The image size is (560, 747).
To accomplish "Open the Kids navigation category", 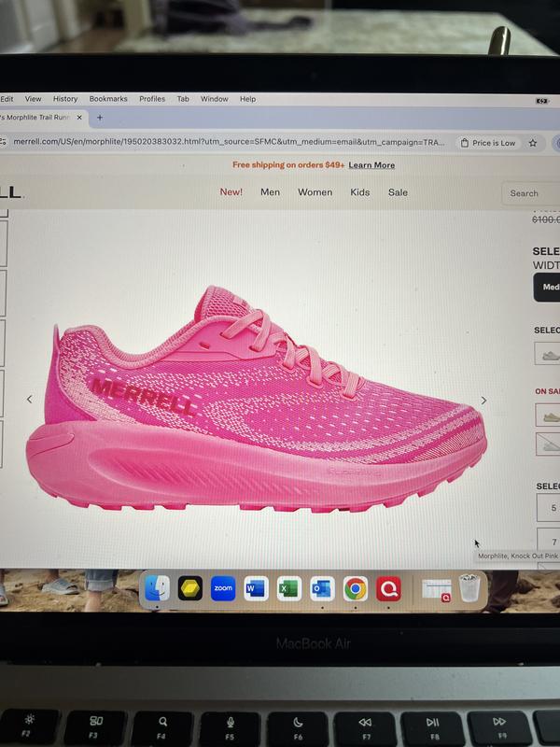I will [360, 192].
